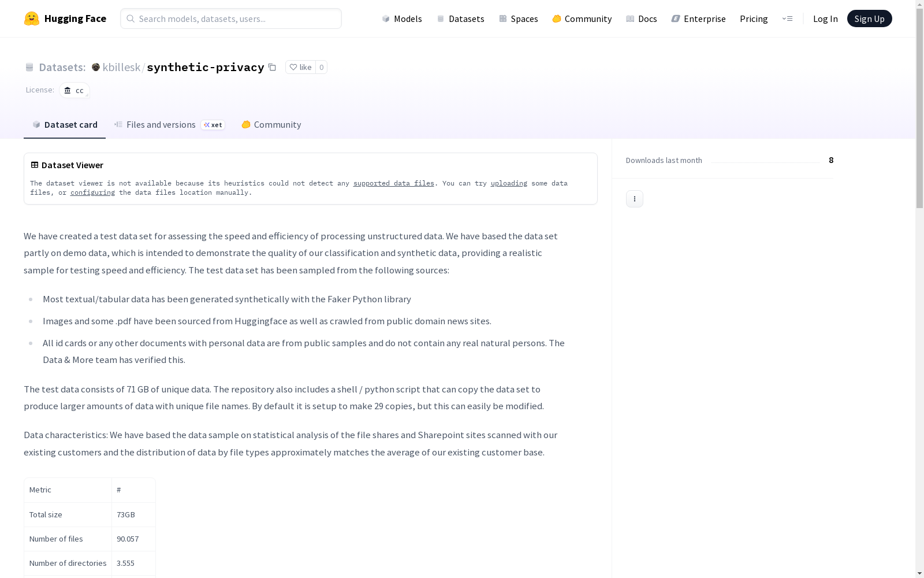Screen dimensions: 924x578
Task: Click the Spaces icon in navbar
Action: (x=503, y=18)
